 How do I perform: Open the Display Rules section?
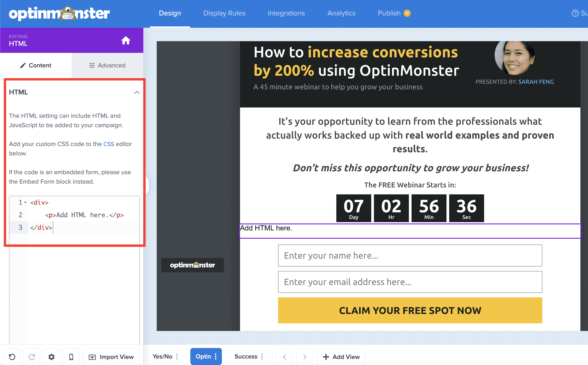[224, 13]
